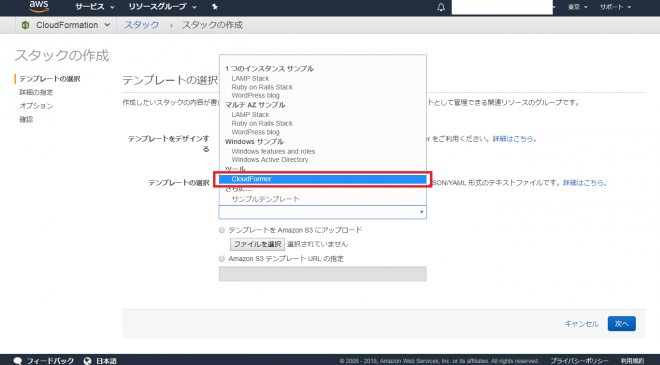Go to スタック breadcrumb link
660x365 pixels.
point(141,25)
